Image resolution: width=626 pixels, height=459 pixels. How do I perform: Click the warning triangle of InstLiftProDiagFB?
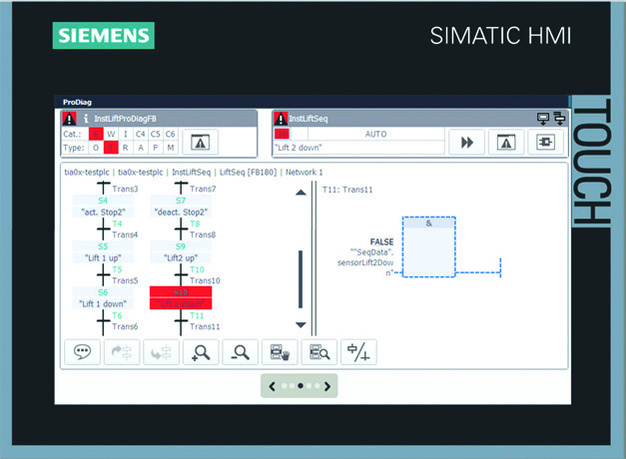click(x=69, y=119)
